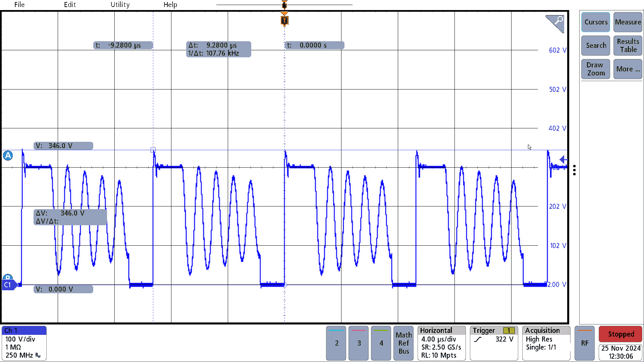This screenshot has height=362, width=644.
Task: Select cursor A handle
Action: (x=8, y=156)
